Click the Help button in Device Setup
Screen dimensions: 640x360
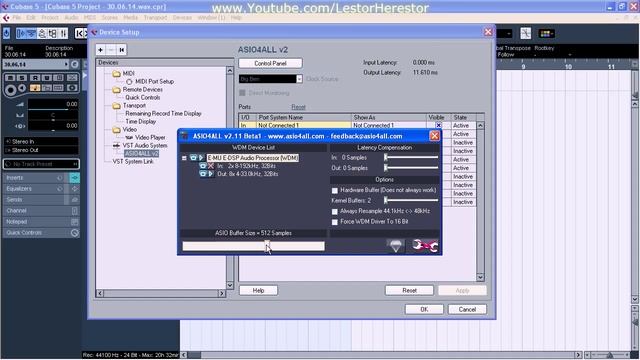(x=258, y=290)
